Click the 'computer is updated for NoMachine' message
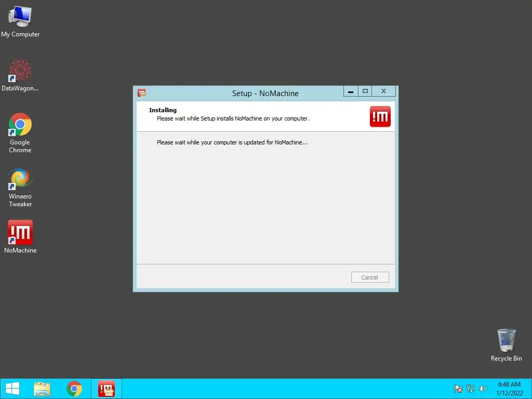Screen dimensions: 532x399 pyautogui.click(x=232, y=142)
